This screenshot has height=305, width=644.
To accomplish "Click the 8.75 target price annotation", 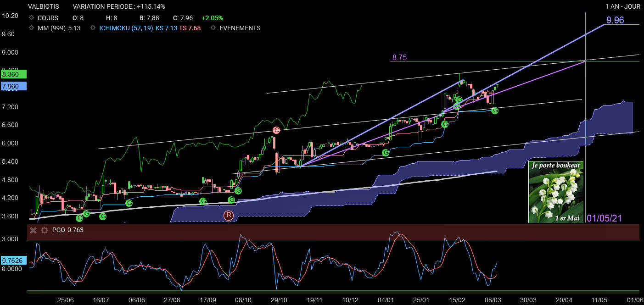I will (x=399, y=58).
